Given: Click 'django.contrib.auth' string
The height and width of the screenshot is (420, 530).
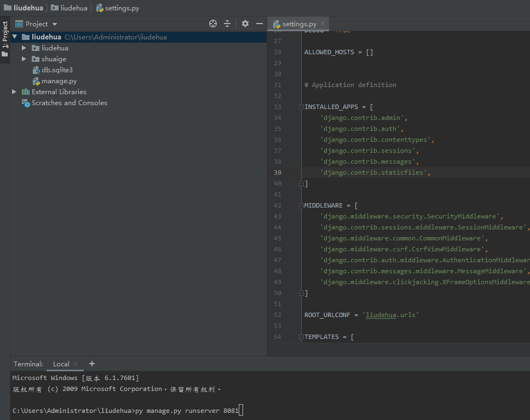Looking at the screenshot, I should [x=360, y=129].
